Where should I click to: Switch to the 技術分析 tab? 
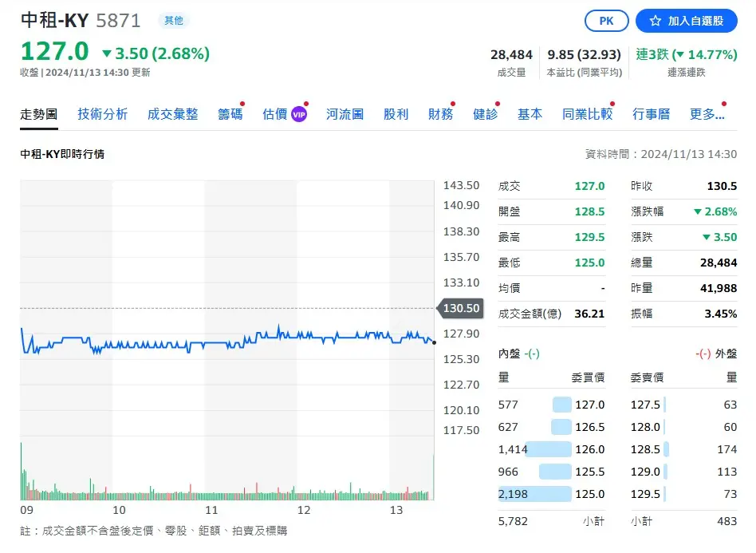click(102, 114)
